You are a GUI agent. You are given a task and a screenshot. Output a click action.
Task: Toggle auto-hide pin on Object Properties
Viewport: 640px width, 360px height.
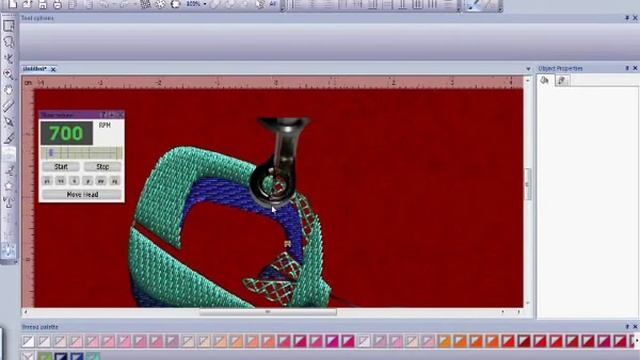tap(627, 68)
